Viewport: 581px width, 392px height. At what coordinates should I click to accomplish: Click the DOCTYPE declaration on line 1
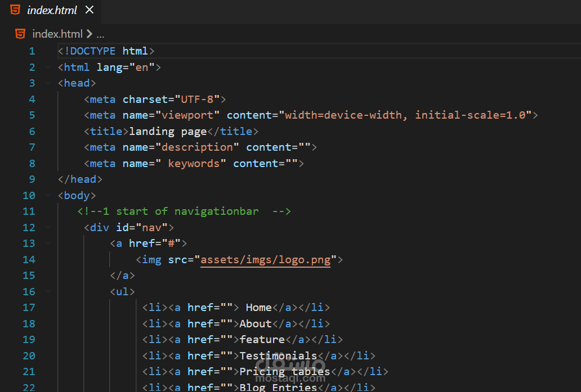[x=106, y=51]
